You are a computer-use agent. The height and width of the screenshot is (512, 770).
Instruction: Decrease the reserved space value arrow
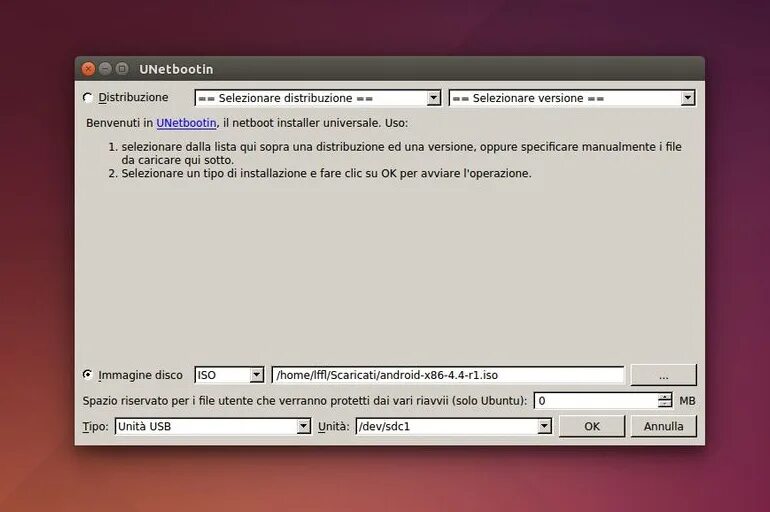665,404
